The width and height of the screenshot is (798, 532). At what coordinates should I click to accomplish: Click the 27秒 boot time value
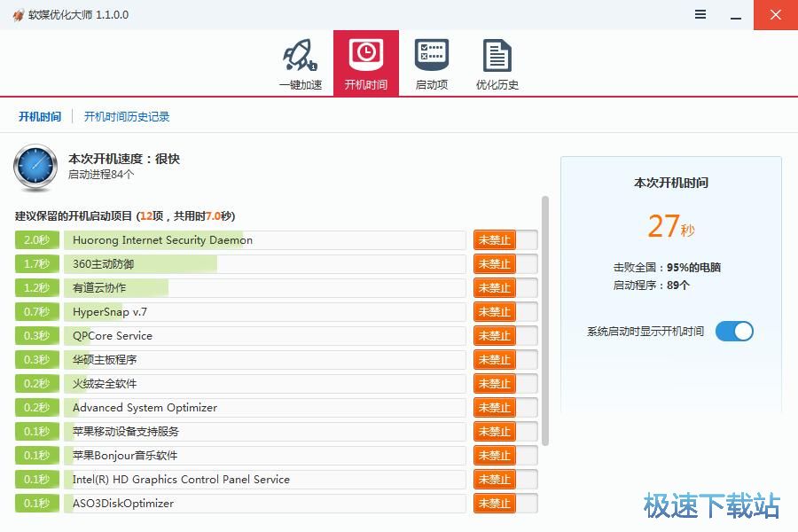point(671,226)
